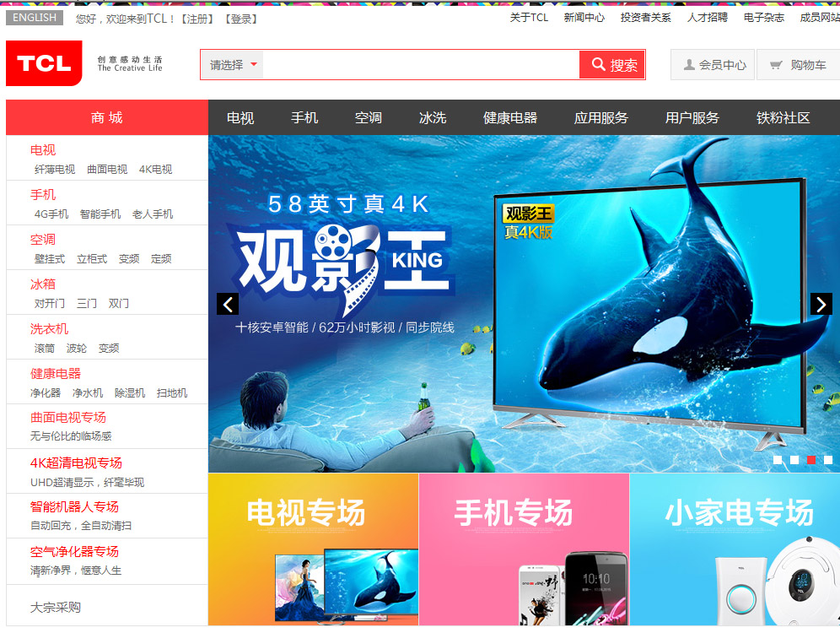Screen dimensions: 840x633
Task: Open the 波轮 washing machine link
Action: click(x=77, y=349)
